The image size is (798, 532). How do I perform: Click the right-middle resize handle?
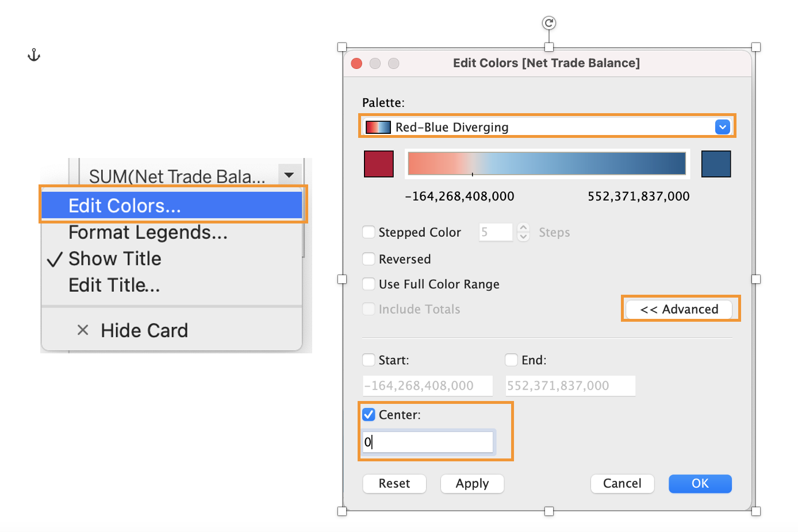756,279
